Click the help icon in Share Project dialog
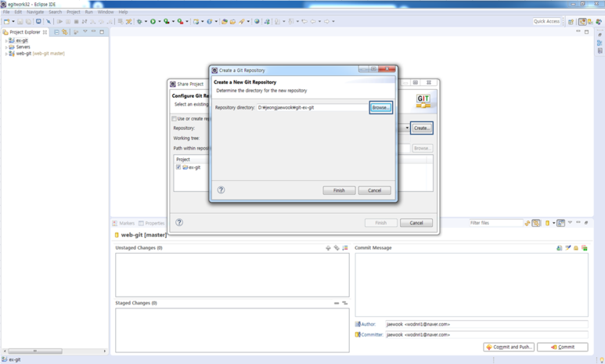Screen dimensions: 605x364 point(179,222)
